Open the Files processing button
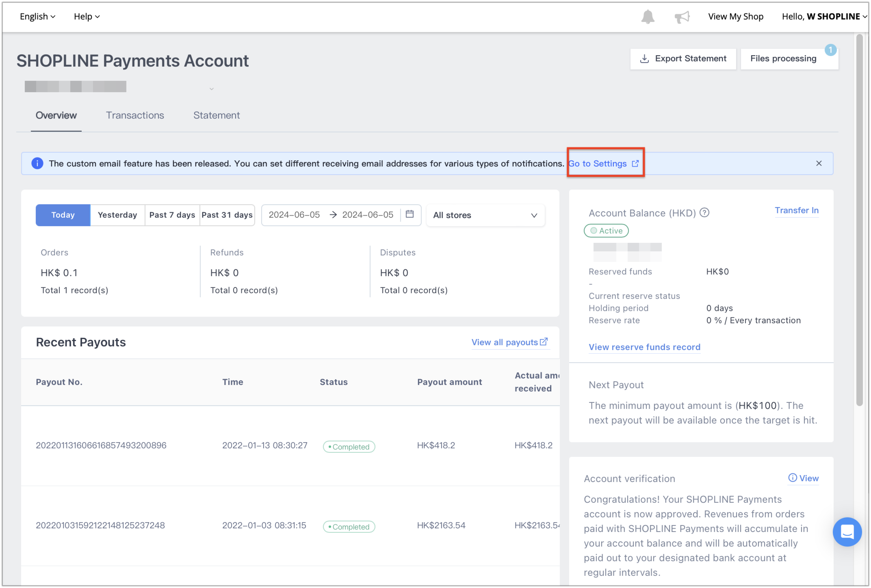The width and height of the screenshot is (871, 588). [x=789, y=59]
